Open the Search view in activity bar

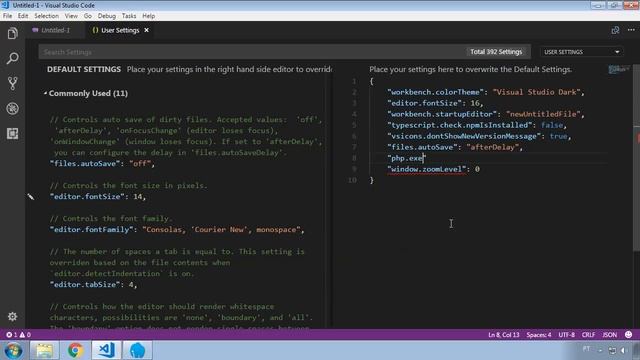pos(12,58)
